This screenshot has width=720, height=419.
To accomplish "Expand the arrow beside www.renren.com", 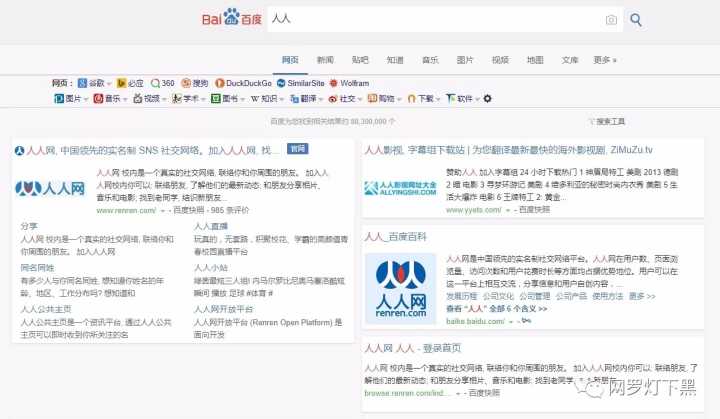I will click(x=162, y=210).
